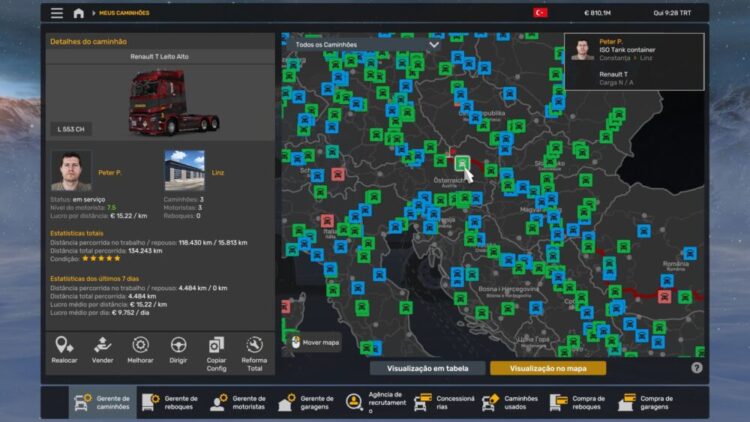The height and width of the screenshot is (422, 750).
Task: Open Agência de recrutamento tab
Action: tap(375, 402)
